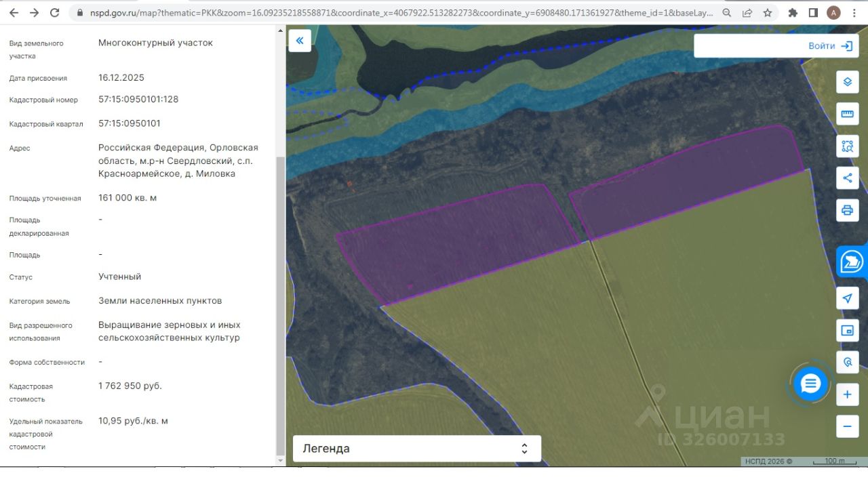Open the browser three-dot menu
The image size is (868, 488).
pyautogui.click(x=854, y=13)
